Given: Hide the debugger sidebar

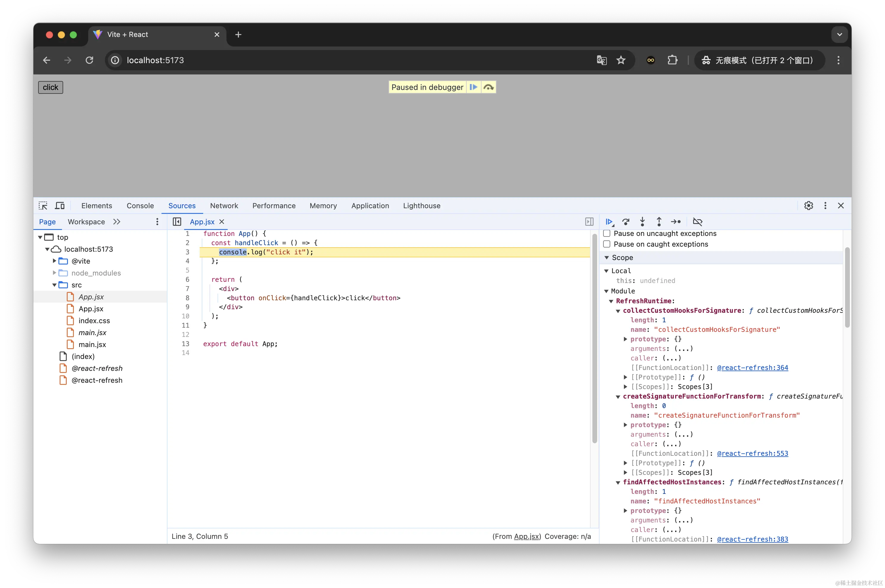Looking at the screenshot, I should pyautogui.click(x=589, y=222).
